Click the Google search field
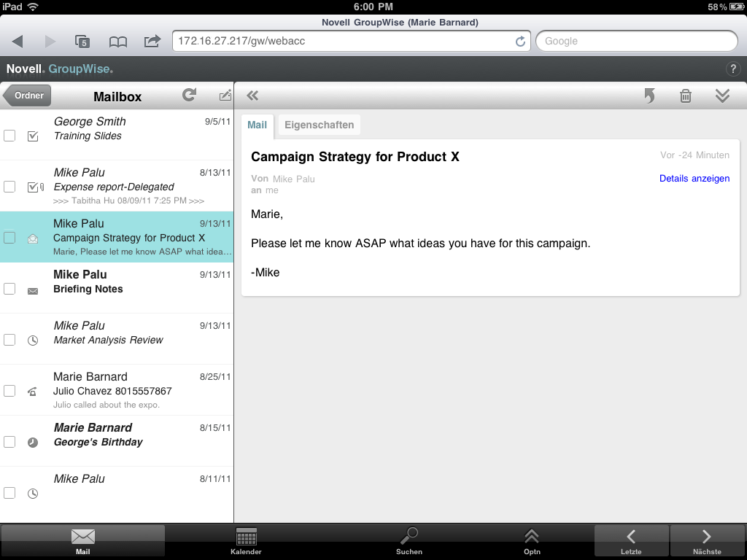 click(x=637, y=42)
